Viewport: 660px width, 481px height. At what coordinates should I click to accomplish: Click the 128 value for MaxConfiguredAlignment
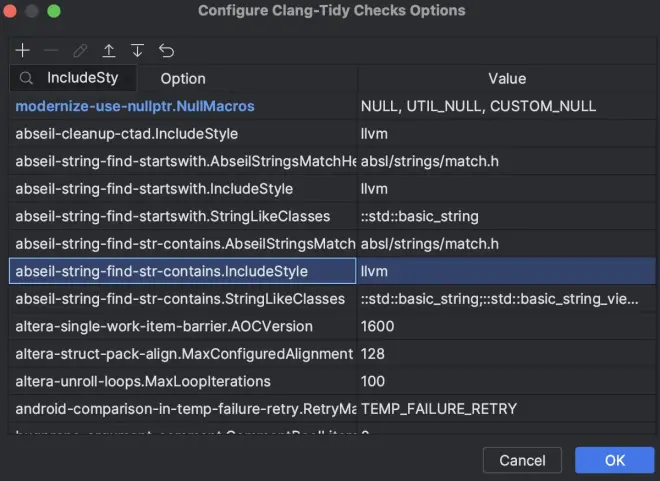[373, 353]
